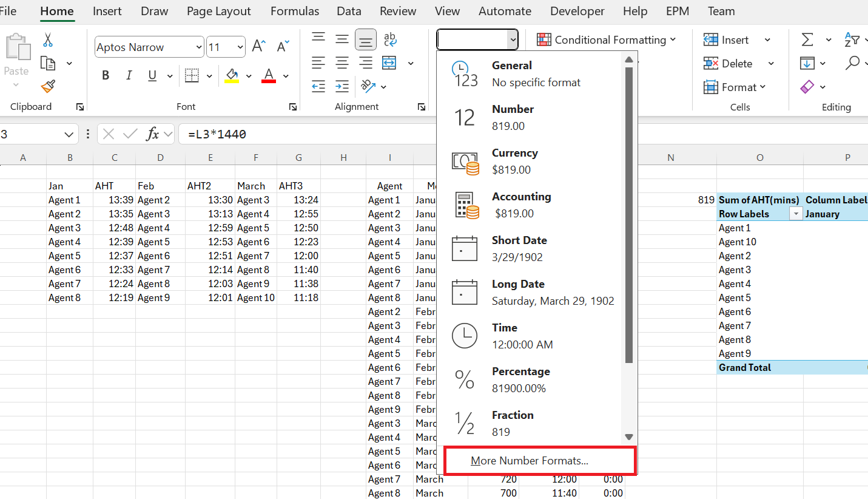Go to the Data tab
The height and width of the screenshot is (499, 868).
coord(349,11)
